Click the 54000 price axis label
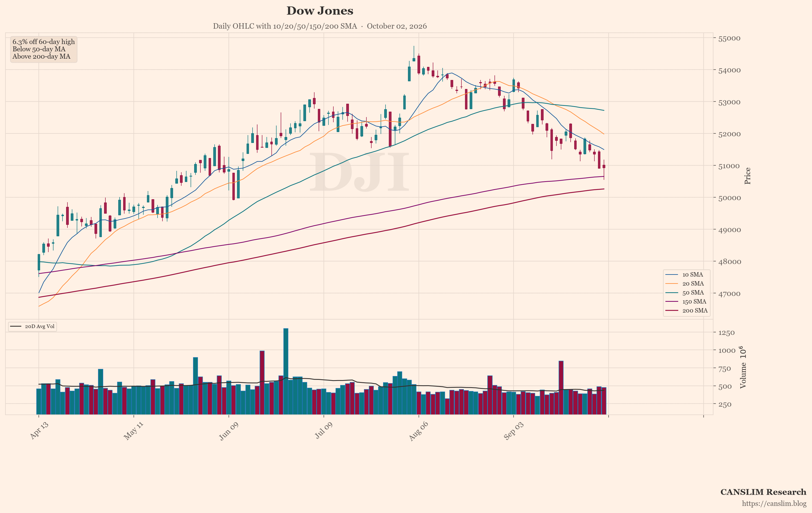The width and height of the screenshot is (812, 513). click(x=729, y=70)
